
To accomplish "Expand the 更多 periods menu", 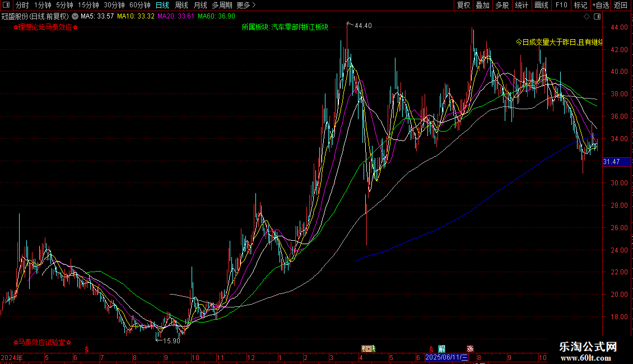I will pos(246,5).
